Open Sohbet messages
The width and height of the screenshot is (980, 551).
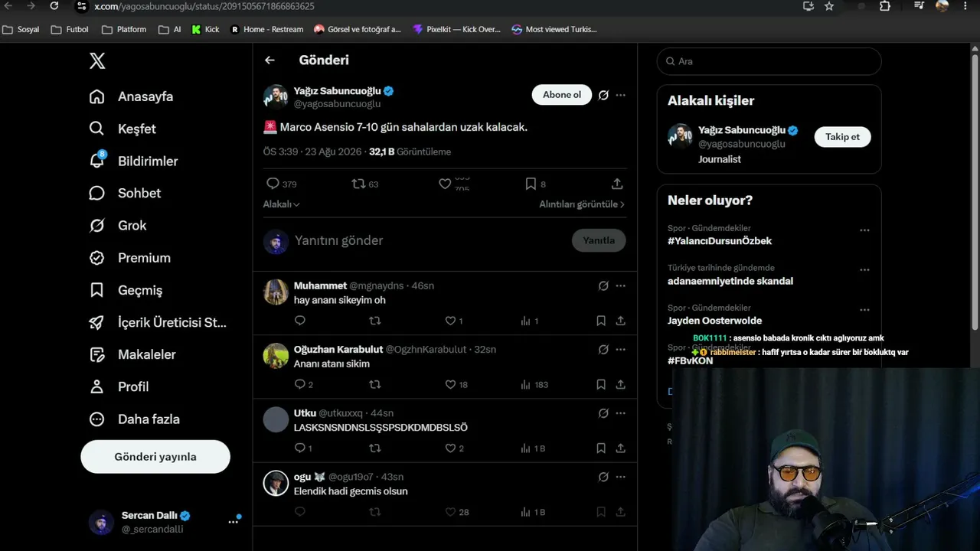tap(125, 193)
